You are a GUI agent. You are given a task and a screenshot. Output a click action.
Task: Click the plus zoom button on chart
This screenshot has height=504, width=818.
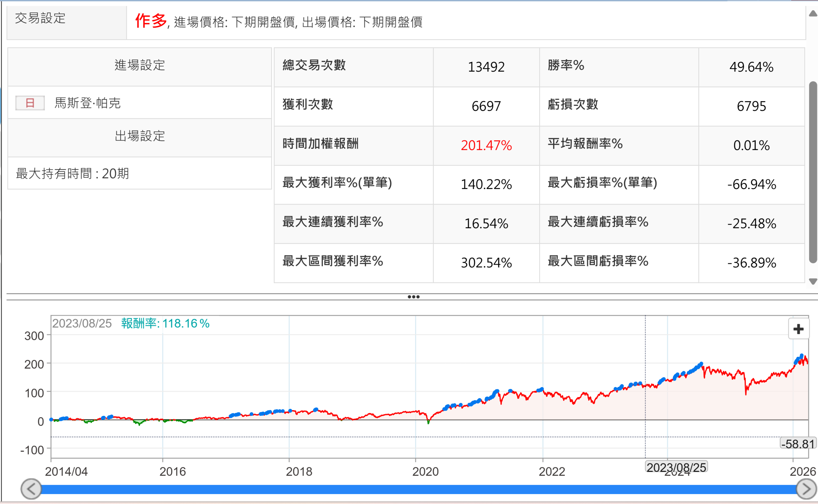(798, 329)
